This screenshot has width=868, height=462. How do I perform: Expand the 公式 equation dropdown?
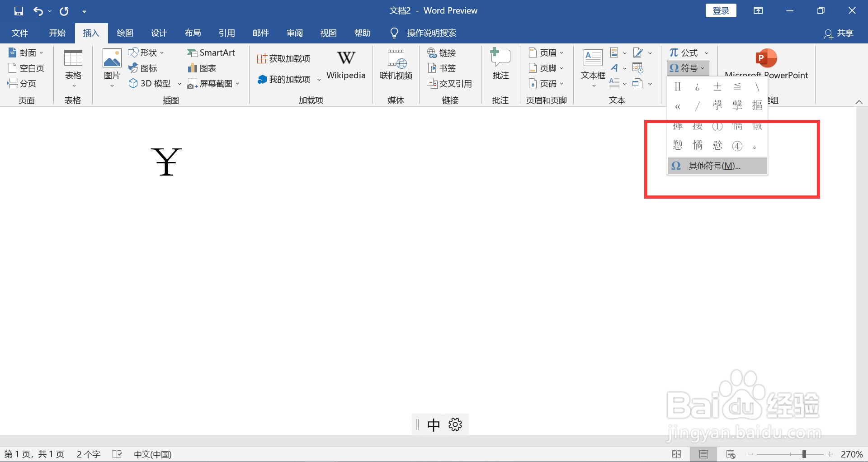(x=707, y=53)
